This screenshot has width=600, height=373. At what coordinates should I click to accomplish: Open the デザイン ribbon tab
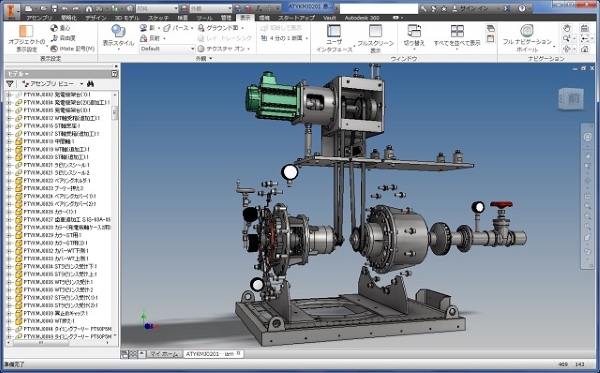click(x=95, y=18)
